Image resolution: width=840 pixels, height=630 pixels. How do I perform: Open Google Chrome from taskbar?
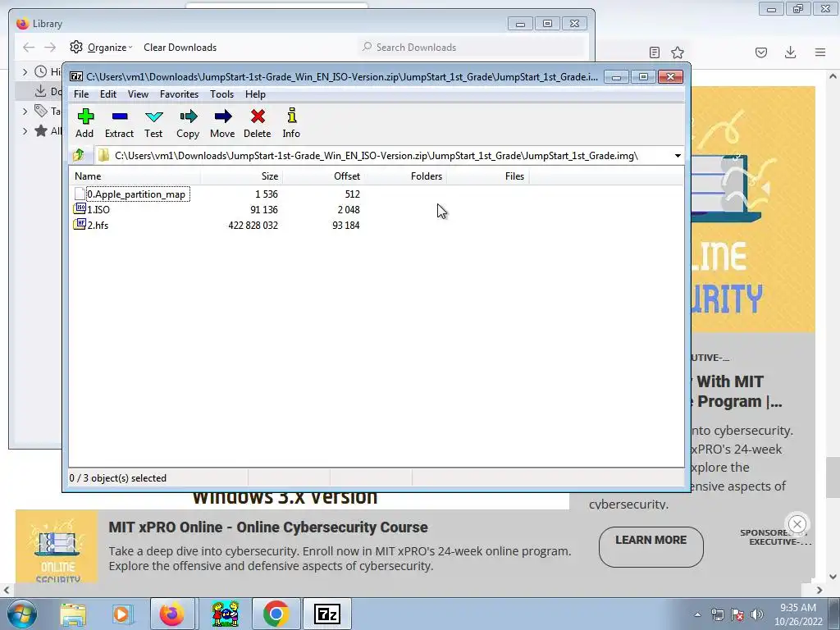point(276,614)
